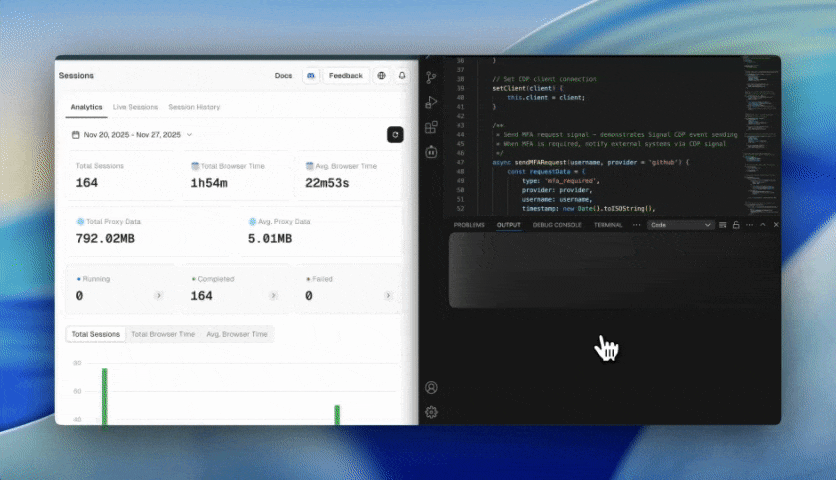
Task: Select the Analytics tab
Action: 86,107
